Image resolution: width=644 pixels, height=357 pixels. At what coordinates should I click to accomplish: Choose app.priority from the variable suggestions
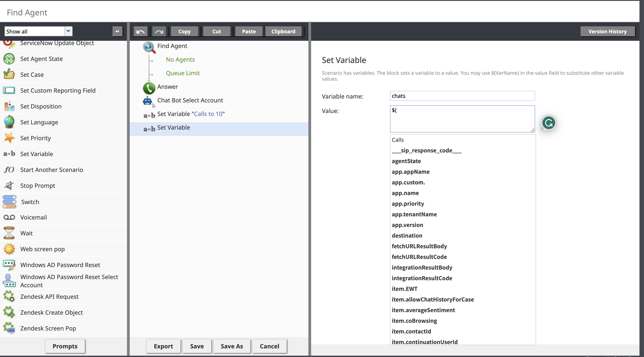pos(408,204)
